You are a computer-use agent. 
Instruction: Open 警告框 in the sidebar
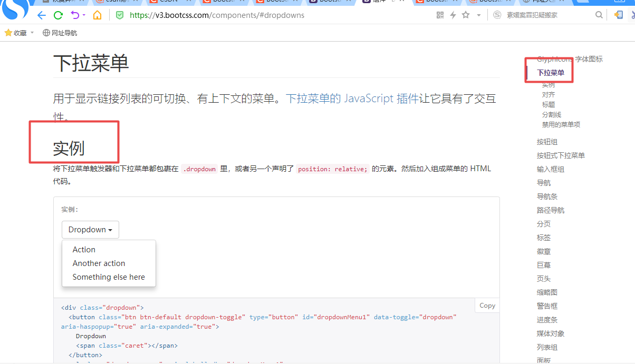[x=547, y=306]
